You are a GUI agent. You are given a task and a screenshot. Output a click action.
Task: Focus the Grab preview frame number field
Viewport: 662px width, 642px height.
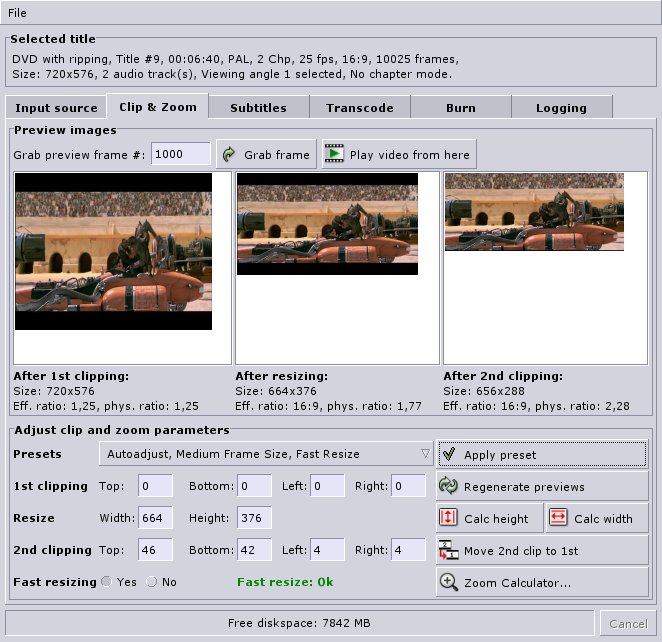click(181, 154)
